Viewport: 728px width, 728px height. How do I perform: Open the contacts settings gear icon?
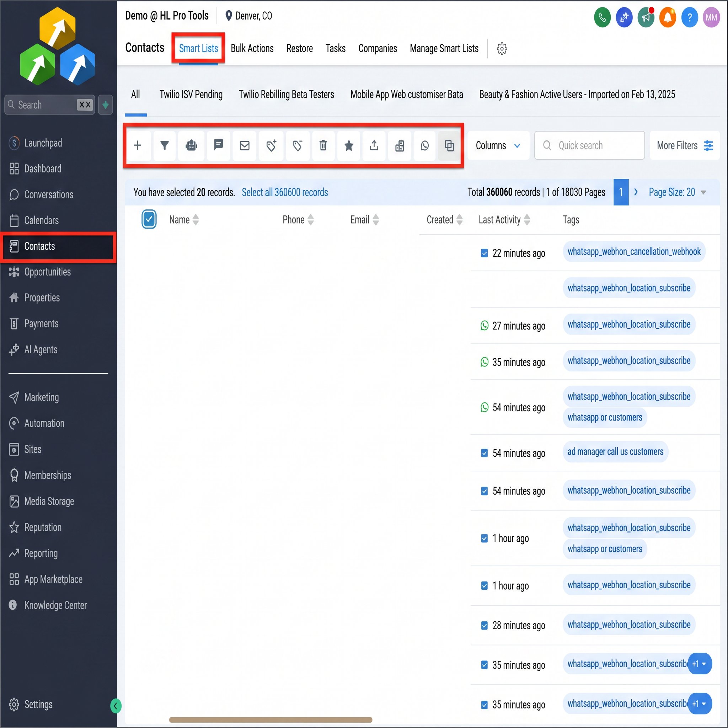pyautogui.click(x=502, y=49)
